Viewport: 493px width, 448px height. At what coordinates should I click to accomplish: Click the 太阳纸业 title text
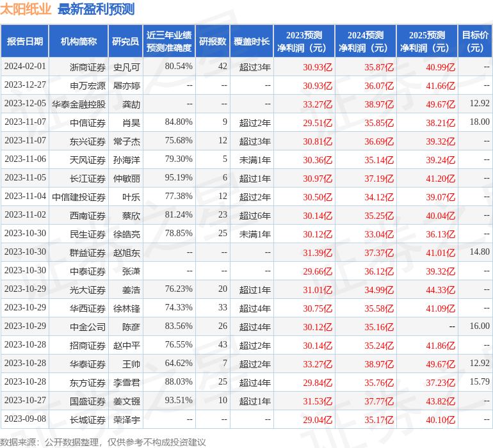click(26, 9)
